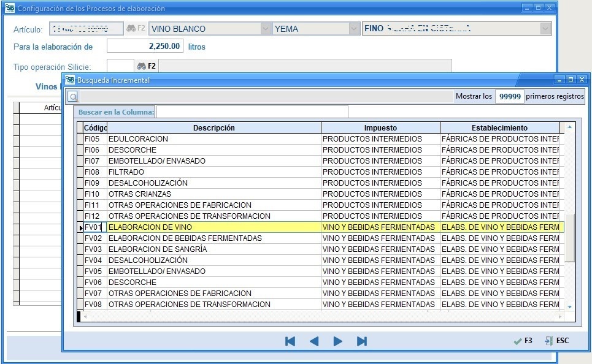Confirm selection with F3 checkmark

(523, 341)
